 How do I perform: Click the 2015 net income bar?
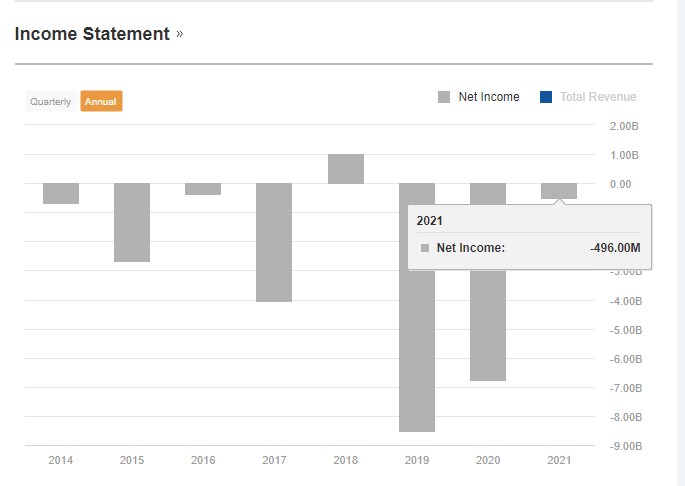(x=132, y=222)
